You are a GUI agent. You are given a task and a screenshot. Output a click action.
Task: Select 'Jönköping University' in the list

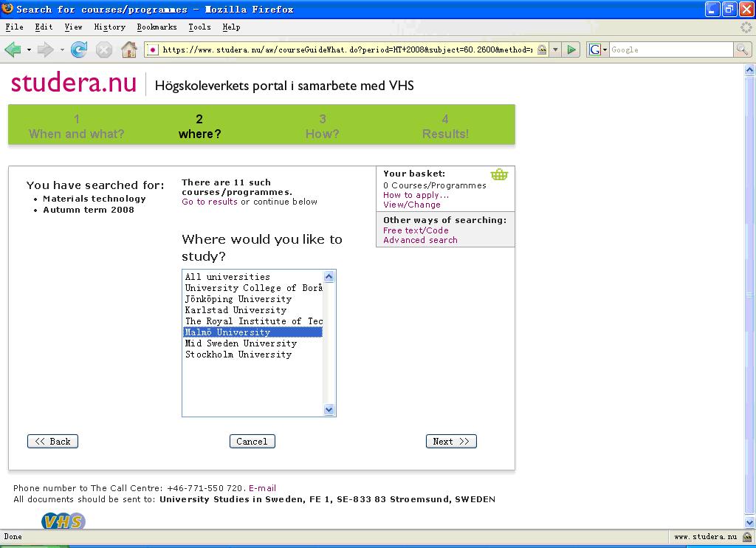coord(253,299)
